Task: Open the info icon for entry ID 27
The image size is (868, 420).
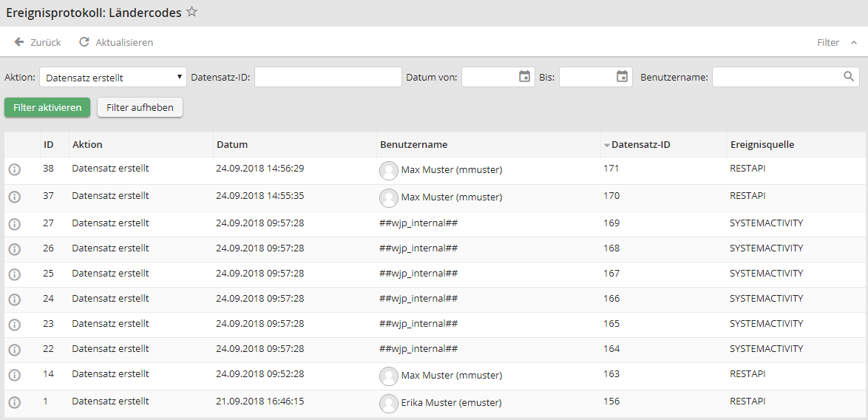Action: [15, 224]
